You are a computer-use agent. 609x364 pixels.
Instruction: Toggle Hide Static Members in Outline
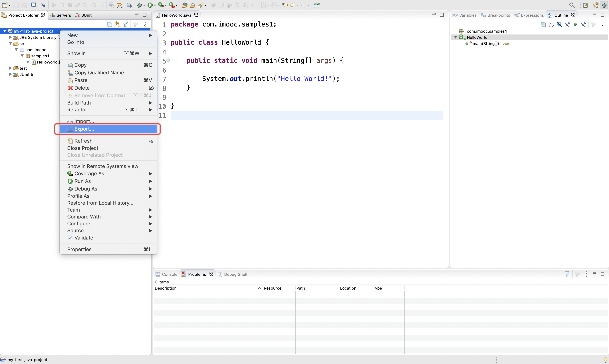(568, 24)
